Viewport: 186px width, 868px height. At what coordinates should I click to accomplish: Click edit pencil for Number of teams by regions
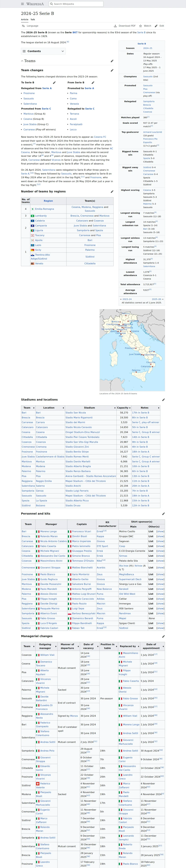tap(112, 191)
